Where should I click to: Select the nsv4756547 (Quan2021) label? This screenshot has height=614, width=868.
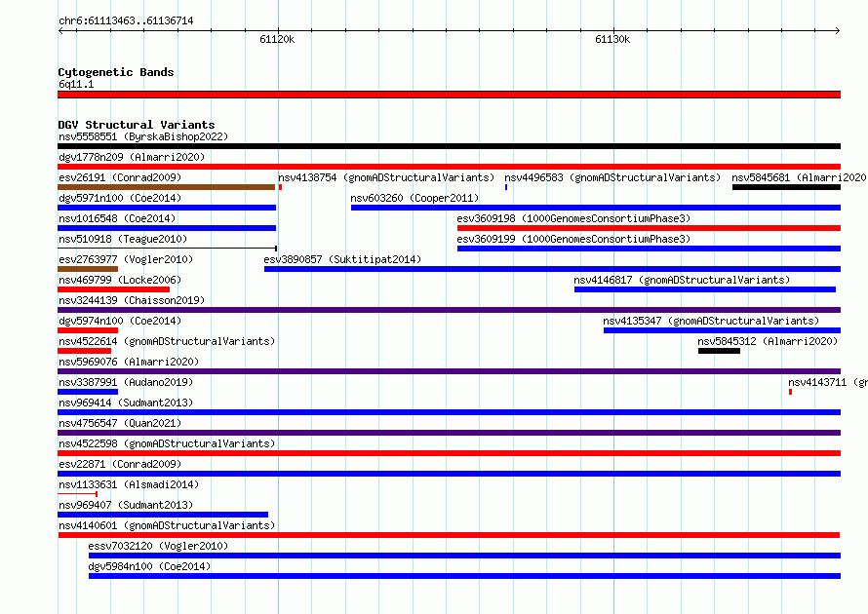coord(120,423)
